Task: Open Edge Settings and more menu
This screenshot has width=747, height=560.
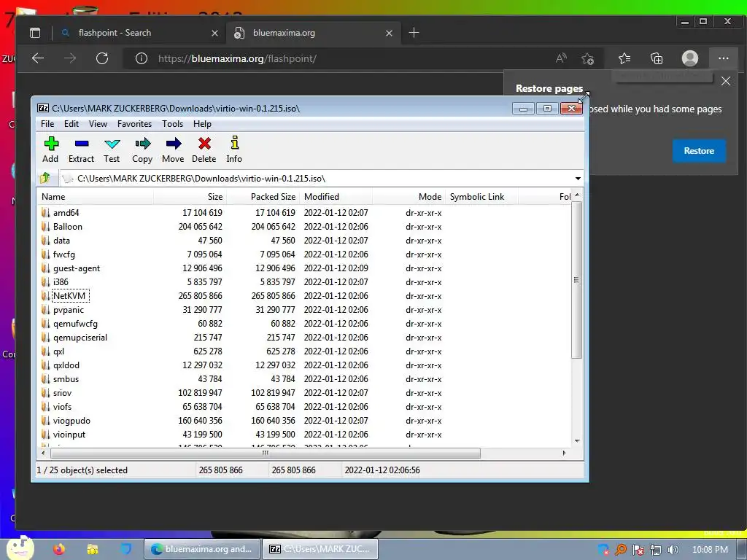Action: click(x=723, y=58)
